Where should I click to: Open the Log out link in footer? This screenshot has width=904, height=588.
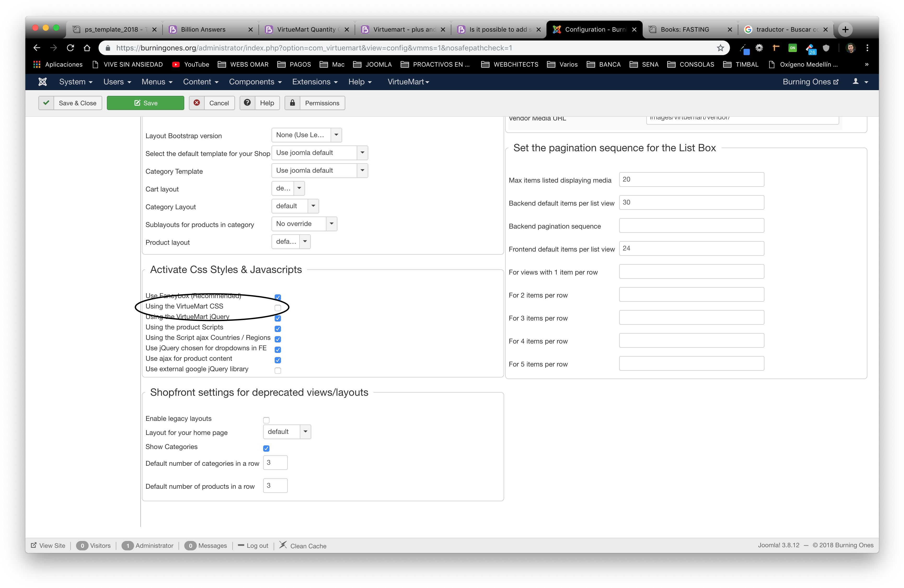coord(253,545)
